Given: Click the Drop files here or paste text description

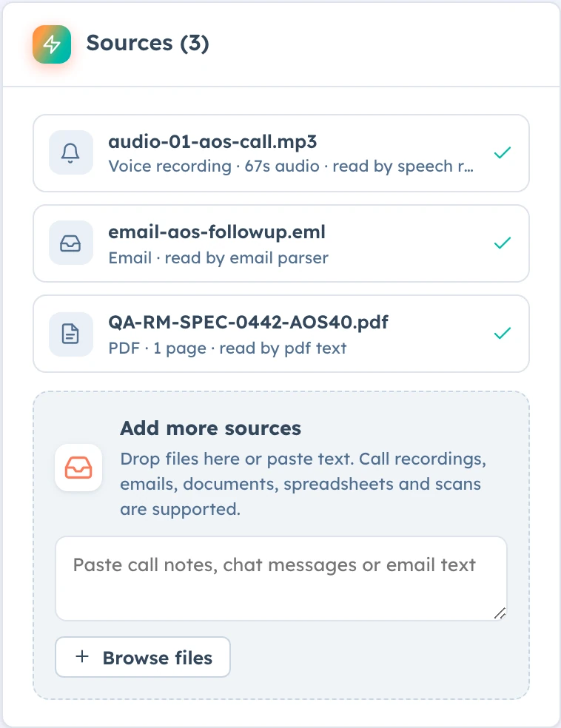Looking at the screenshot, I should coord(303,484).
